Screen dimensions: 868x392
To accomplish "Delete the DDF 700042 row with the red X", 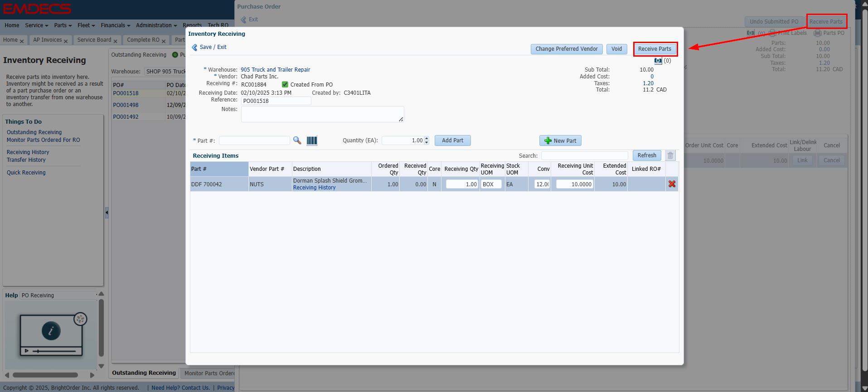I will [x=672, y=184].
